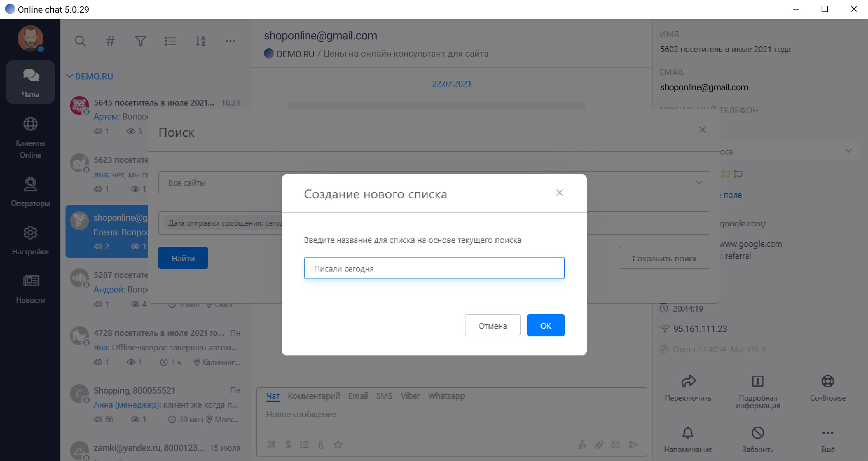Click the list name input field
868x461 pixels.
(x=434, y=268)
